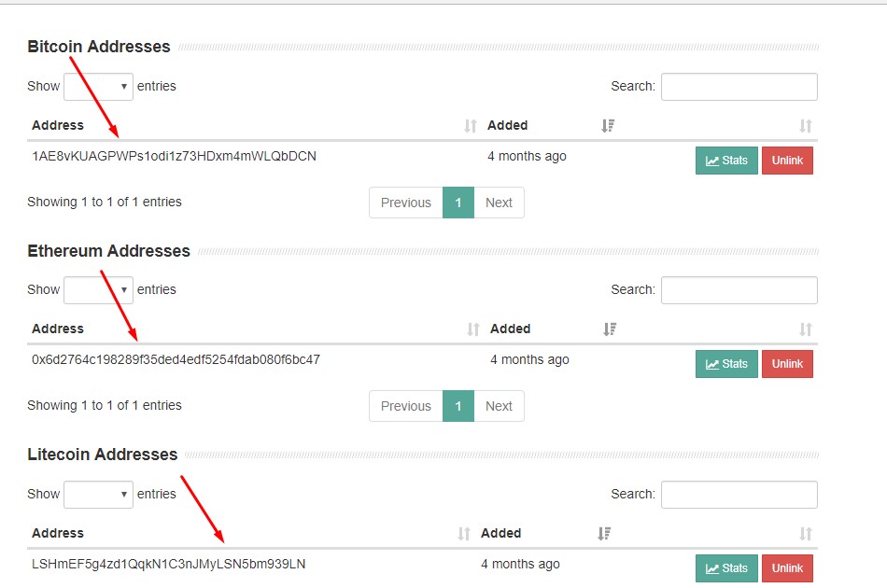Unlink the Ethereum address
The width and height of the screenshot is (887, 588).
point(787,364)
